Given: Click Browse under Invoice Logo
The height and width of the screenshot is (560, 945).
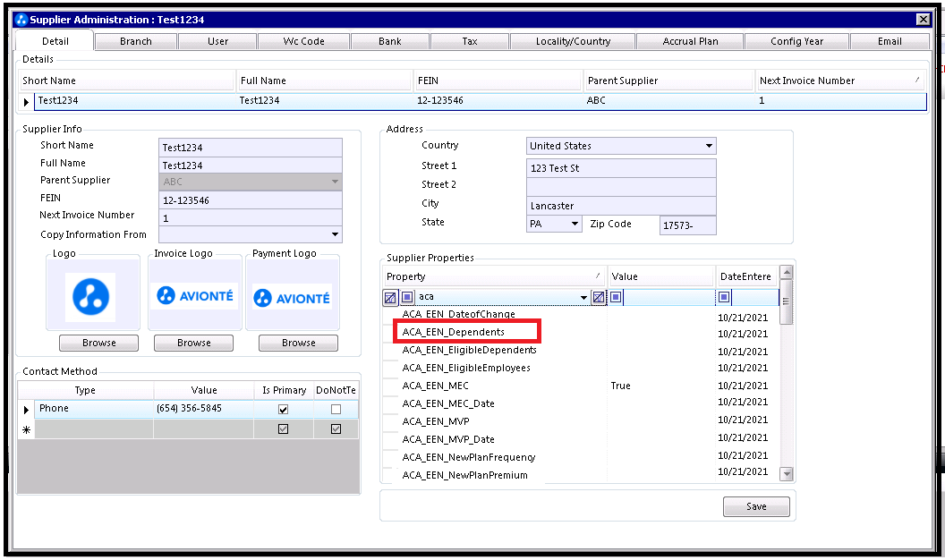Looking at the screenshot, I should 193,343.
